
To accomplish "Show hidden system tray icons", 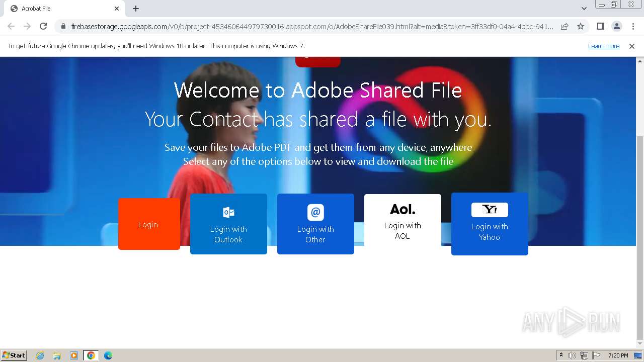I will pos(561,355).
